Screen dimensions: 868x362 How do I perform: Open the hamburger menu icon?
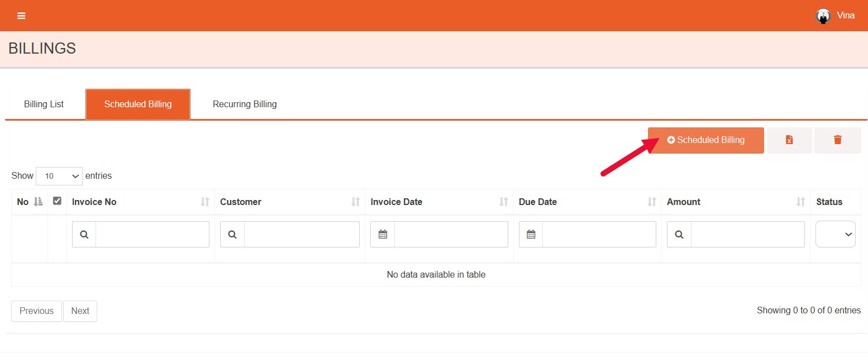pyautogui.click(x=21, y=16)
